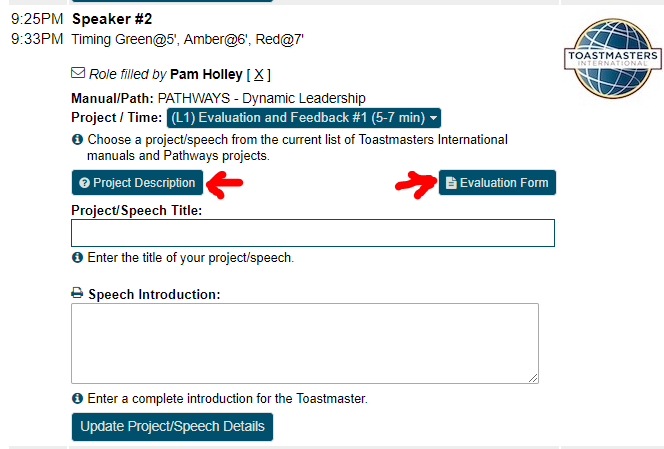Screen dimensions: 664x449
Task: Click the 9:25PM start time label
Action: pyautogui.click(x=36, y=19)
